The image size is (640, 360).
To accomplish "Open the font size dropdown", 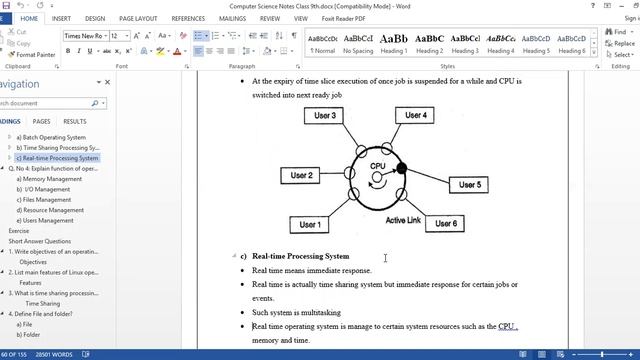I will [127, 36].
